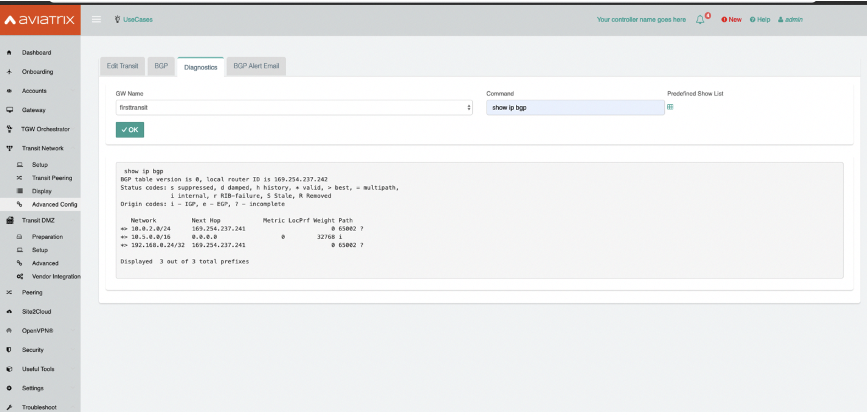Viewport: 868px width, 415px height.
Task: Select Onboarding in the sidebar
Action: [37, 72]
